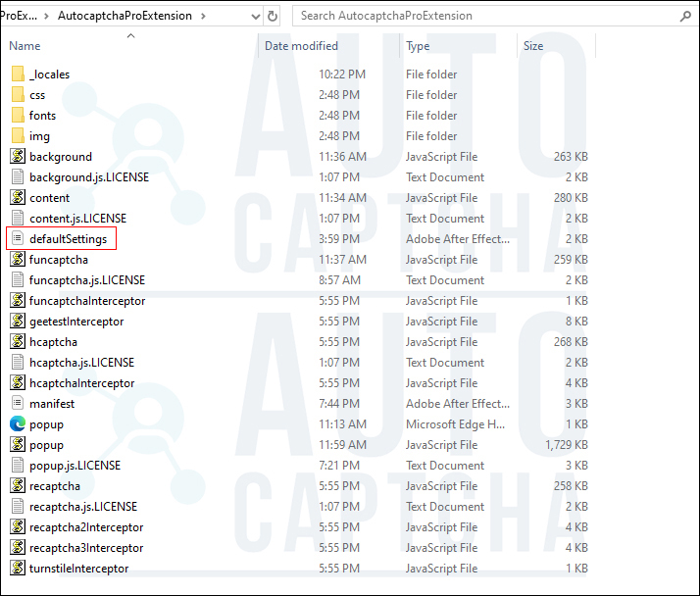Select the popup Microsoft Edge HTML icon
The height and width of the screenshot is (596, 700).
click(x=18, y=423)
